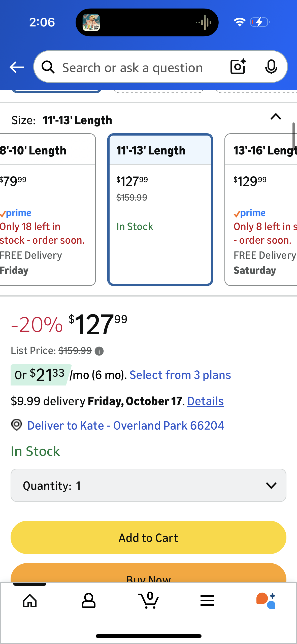
Task: Open delivery Details link
Action: [x=205, y=401]
